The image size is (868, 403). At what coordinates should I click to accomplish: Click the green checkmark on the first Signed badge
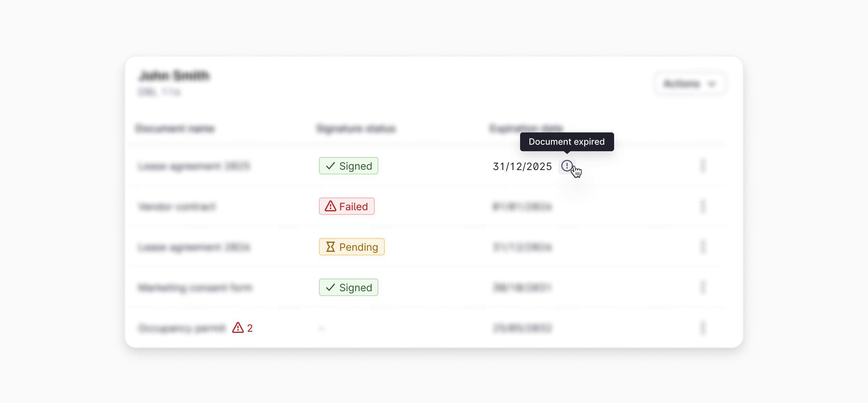click(329, 166)
